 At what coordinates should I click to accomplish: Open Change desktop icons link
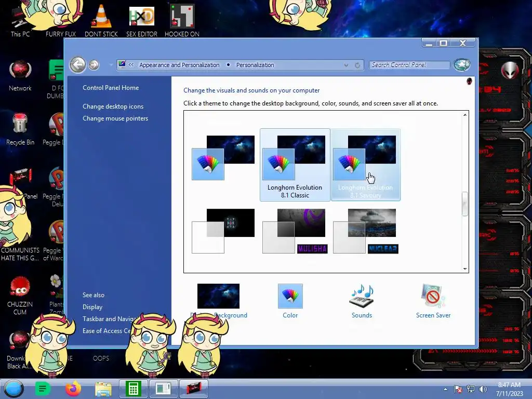point(113,106)
